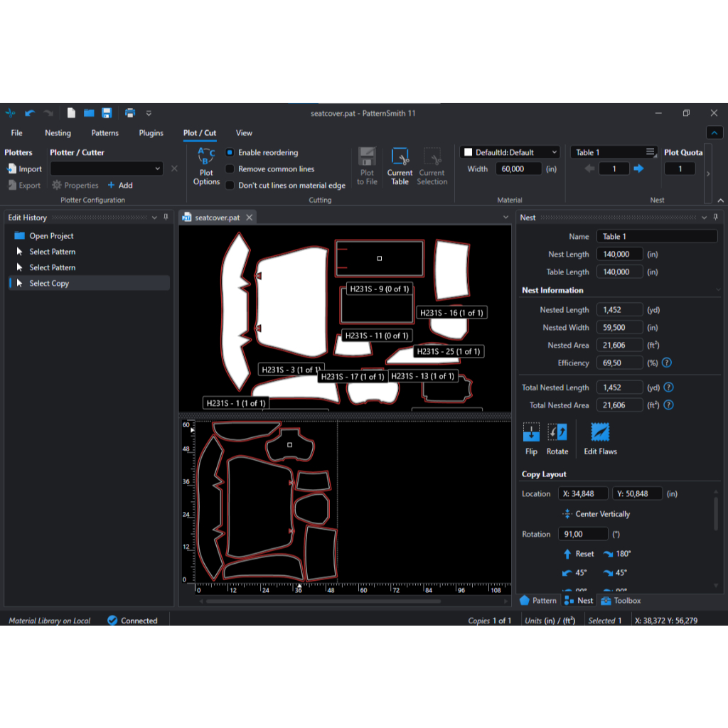Click the Flip icon in Nest panel
This screenshot has width=728, height=728.
coord(531,432)
